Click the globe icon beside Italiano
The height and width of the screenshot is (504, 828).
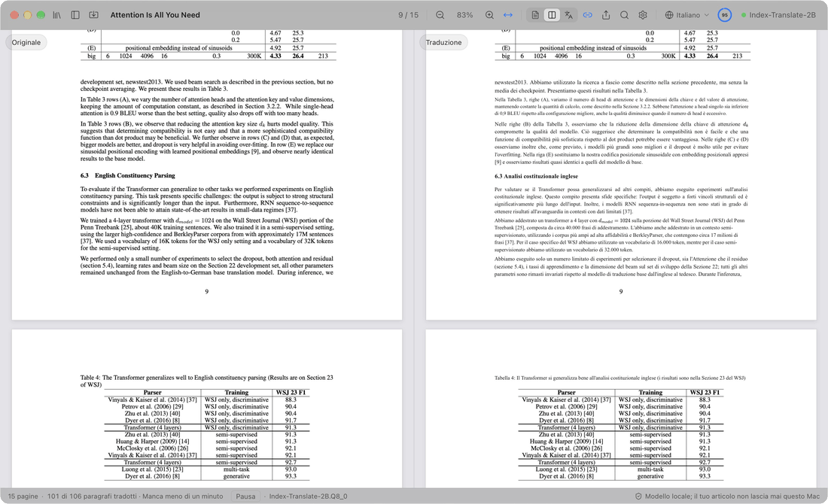pos(669,15)
